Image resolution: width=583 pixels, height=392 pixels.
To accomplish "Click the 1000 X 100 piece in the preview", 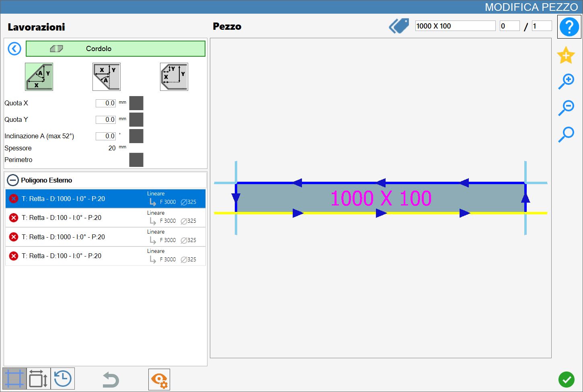I will pos(381,198).
